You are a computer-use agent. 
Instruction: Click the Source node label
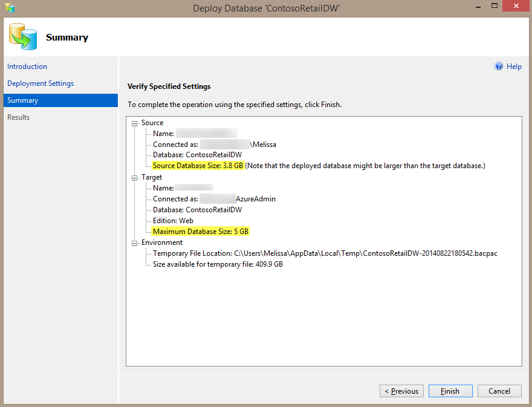click(152, 123)
